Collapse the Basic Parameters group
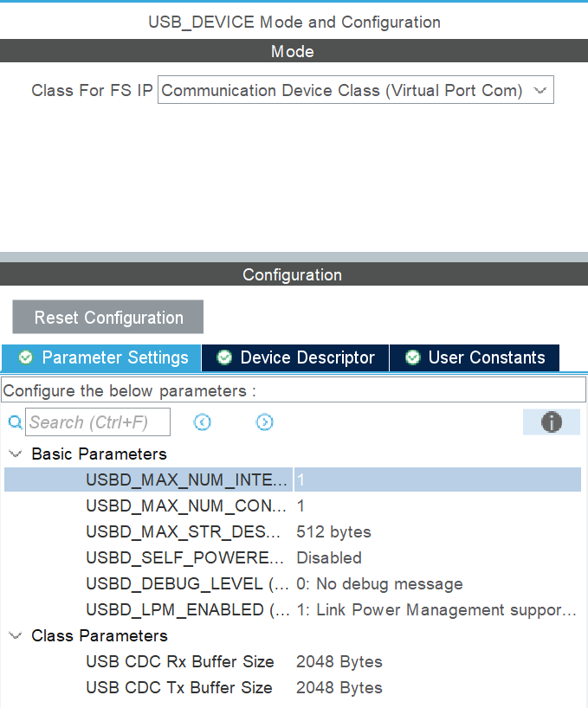The image size is (588, 708). (16, 454)
